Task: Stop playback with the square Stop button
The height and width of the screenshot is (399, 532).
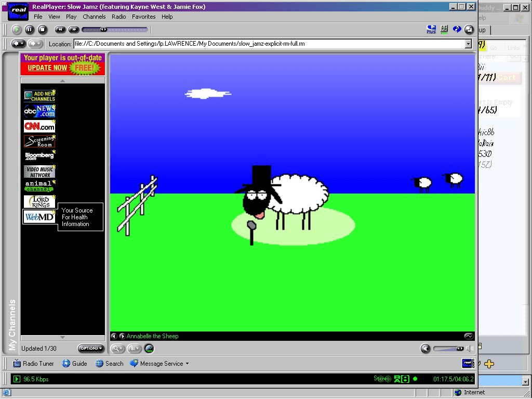Action: click(x=43, y=30)
